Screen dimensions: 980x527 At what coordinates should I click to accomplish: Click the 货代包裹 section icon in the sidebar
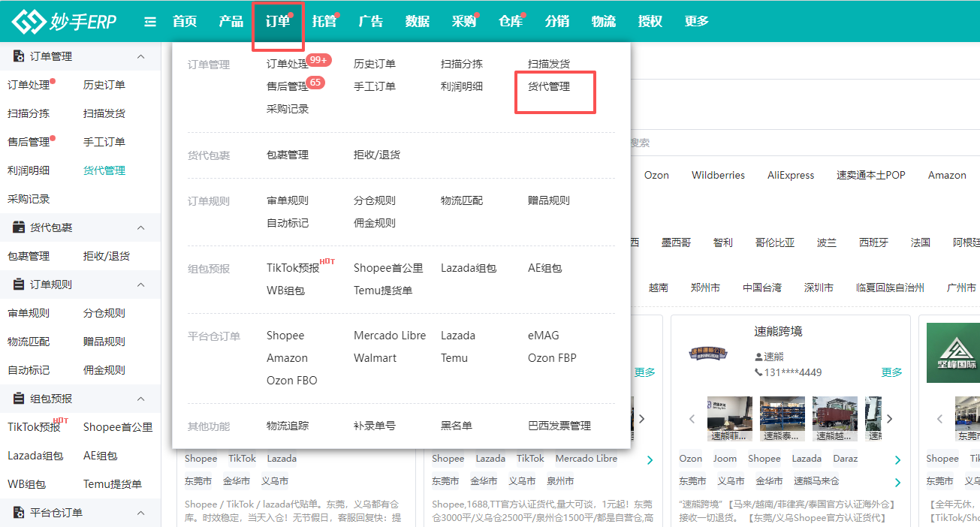[19, 227]
